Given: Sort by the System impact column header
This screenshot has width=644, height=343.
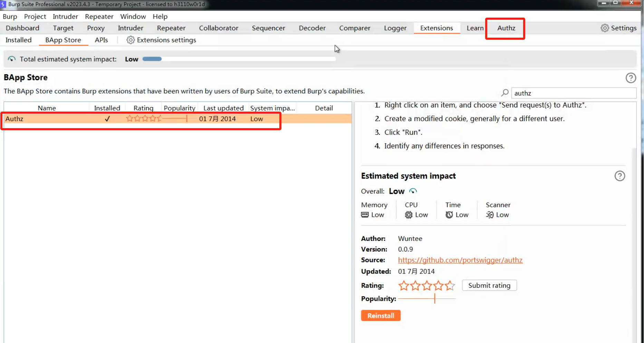Looking at the screenshot, I should click(x=272, y=108).
